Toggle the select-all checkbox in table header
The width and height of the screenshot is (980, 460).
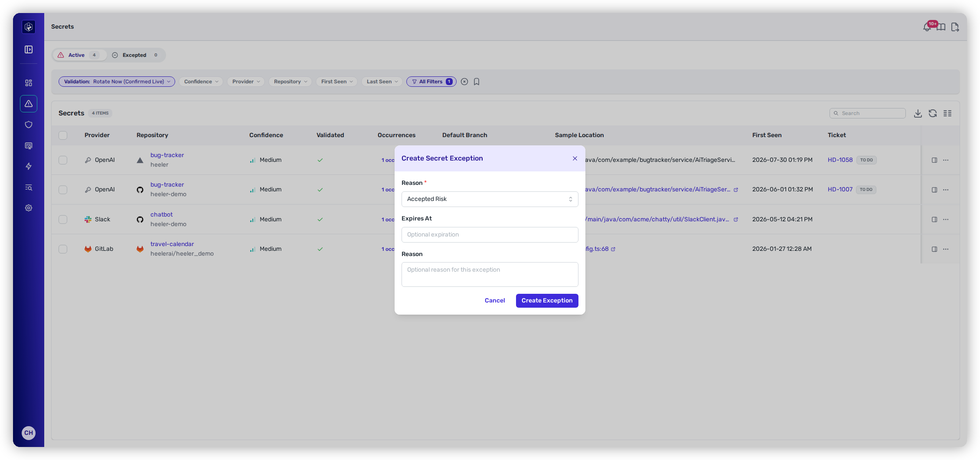tap(63, 135)
